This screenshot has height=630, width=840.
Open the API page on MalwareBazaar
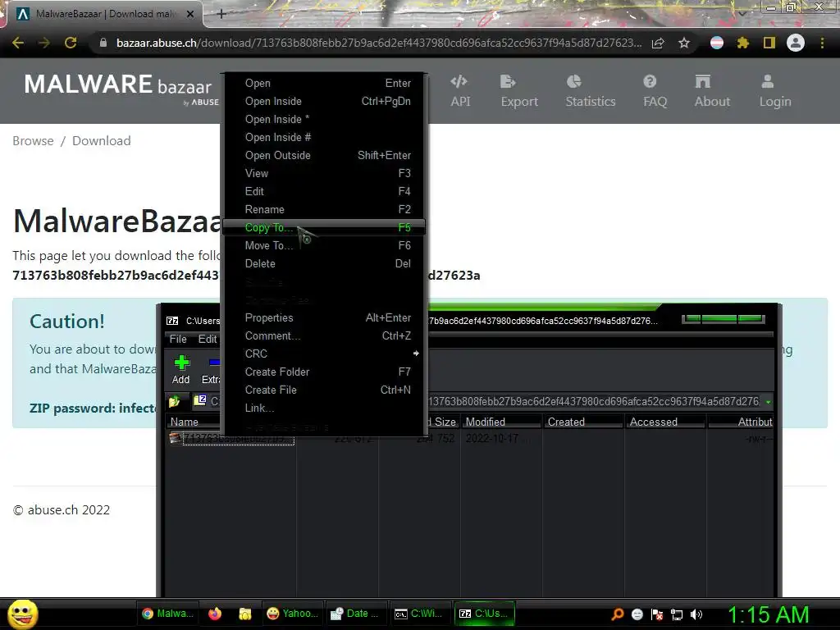[x=460, y=90]
